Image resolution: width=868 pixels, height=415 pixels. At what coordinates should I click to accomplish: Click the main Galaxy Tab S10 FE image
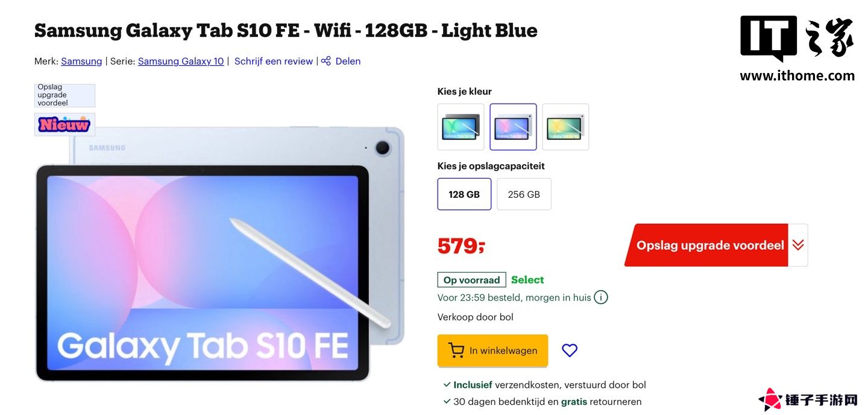coord(220,253)
